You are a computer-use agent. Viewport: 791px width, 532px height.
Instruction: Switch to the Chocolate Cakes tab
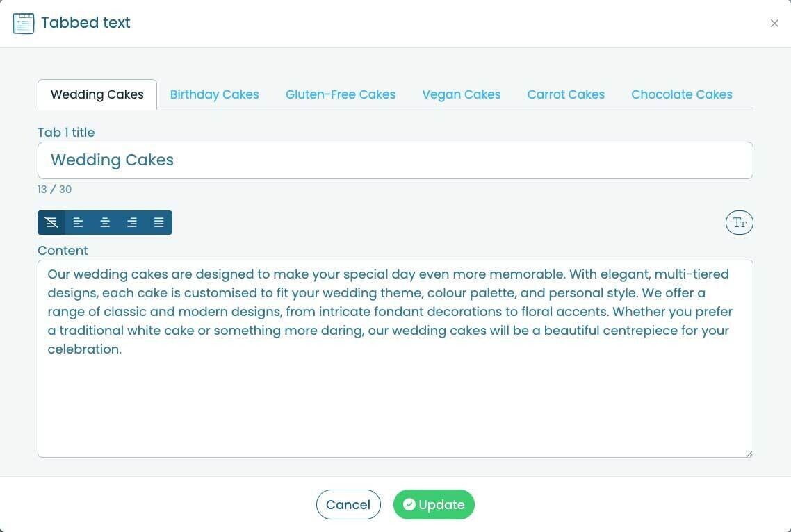tap(681, 94)
